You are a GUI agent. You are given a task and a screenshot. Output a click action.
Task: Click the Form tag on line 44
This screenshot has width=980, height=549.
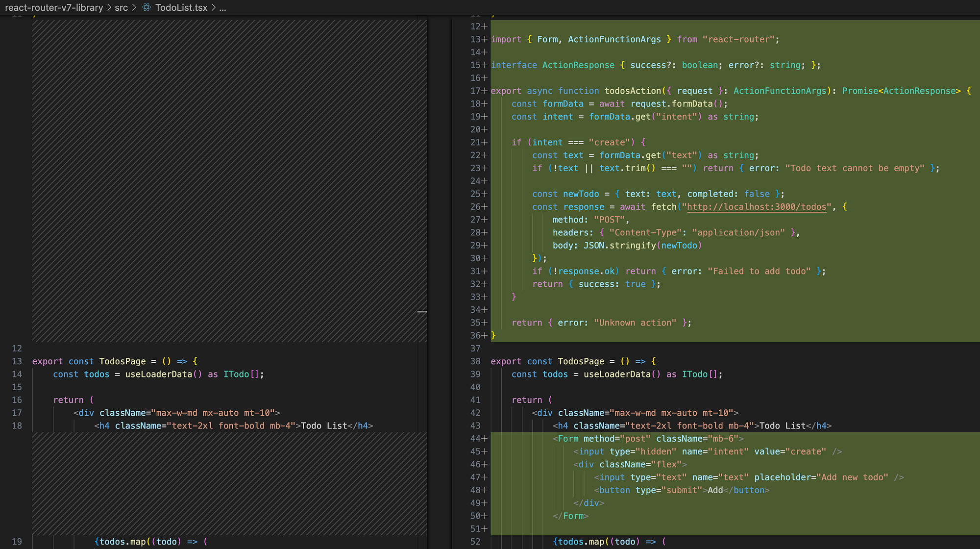[x=568, y=439]
